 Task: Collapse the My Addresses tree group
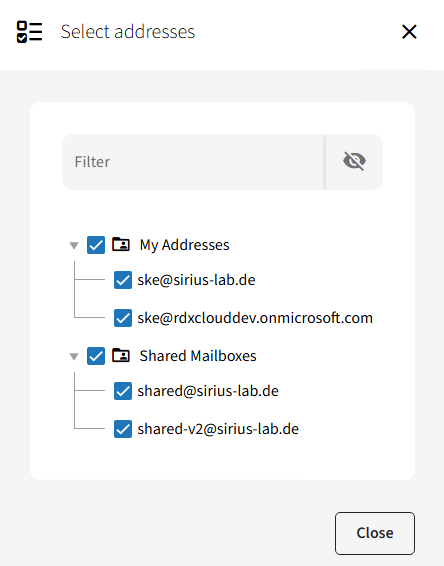pyautogui.click(x=74, y=246)
